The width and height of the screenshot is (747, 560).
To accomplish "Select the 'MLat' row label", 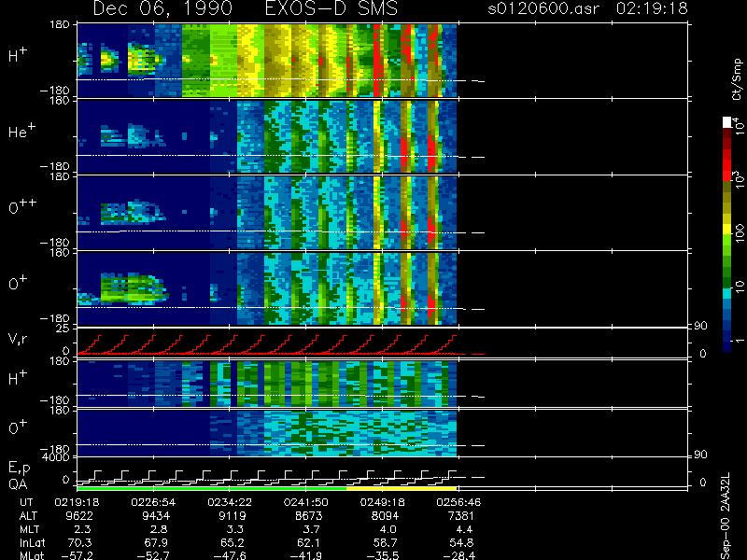I will tap(32, 555).
